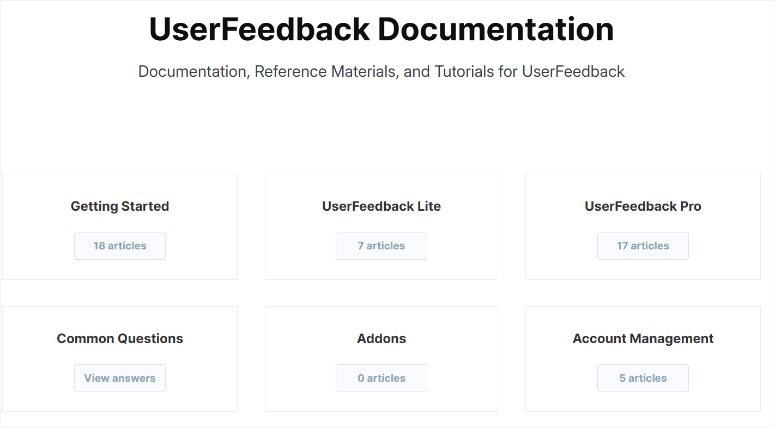The height and width of the screenshot is (428, 775).
Task: Open the Account Management title link
Action: click(643, 339)
